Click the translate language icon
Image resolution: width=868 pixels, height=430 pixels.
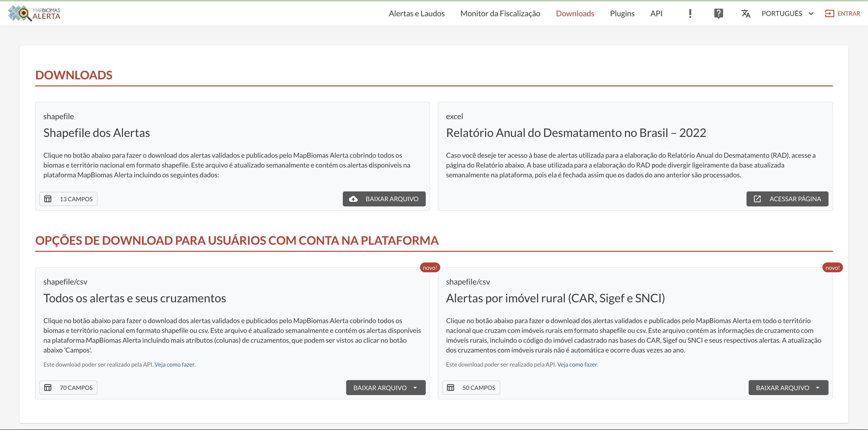click(x=746, y=13)
